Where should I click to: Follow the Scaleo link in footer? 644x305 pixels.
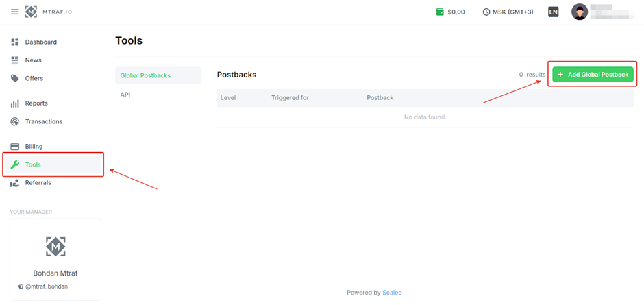[x=392, y=293]
